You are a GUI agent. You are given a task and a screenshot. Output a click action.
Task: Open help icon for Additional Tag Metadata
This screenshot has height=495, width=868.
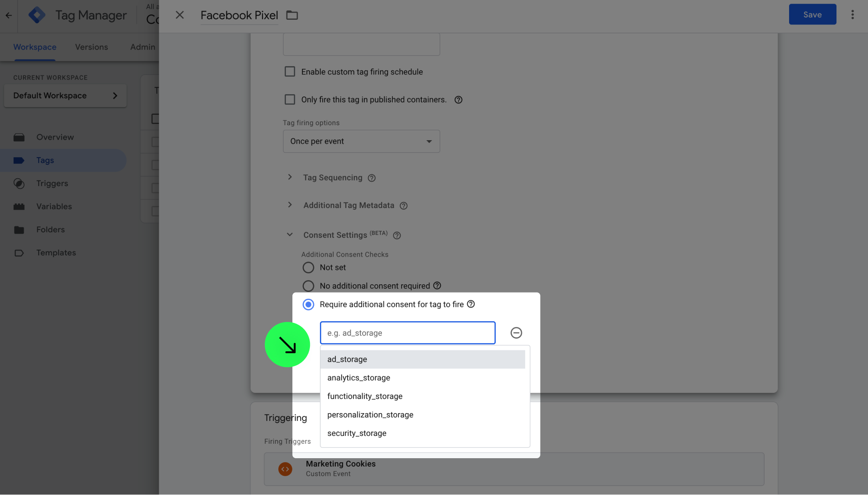coord(404,206)
